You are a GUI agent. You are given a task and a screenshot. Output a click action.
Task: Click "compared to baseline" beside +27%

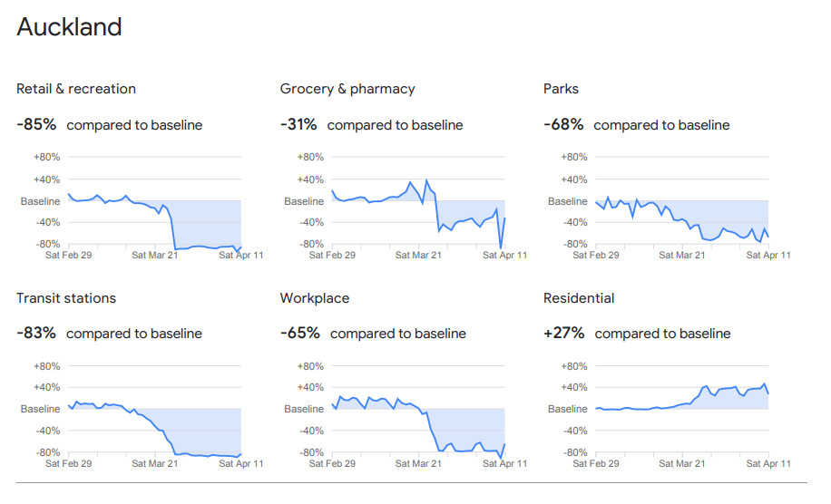(x=662, y=334)
